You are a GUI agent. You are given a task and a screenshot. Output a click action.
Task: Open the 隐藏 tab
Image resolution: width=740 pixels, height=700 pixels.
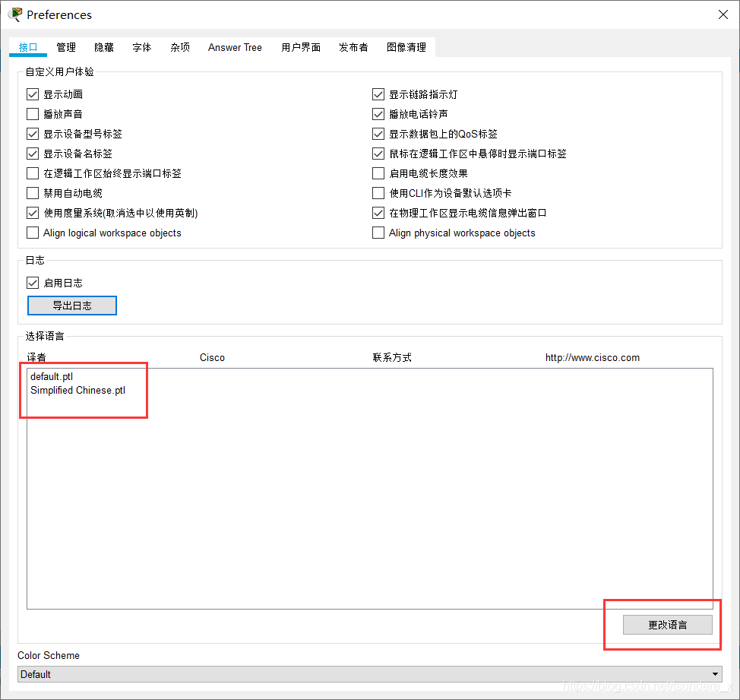[104, 47]
